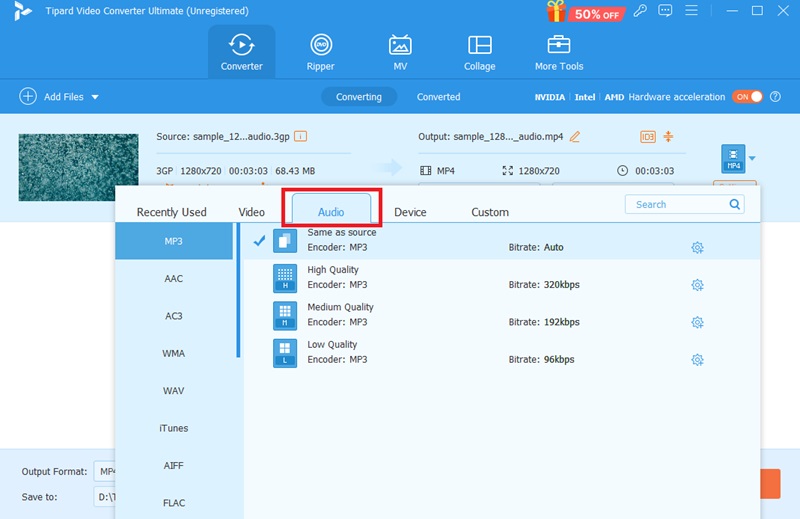
Task: Select AC3 format in sidebar
Action: [174, 315]
